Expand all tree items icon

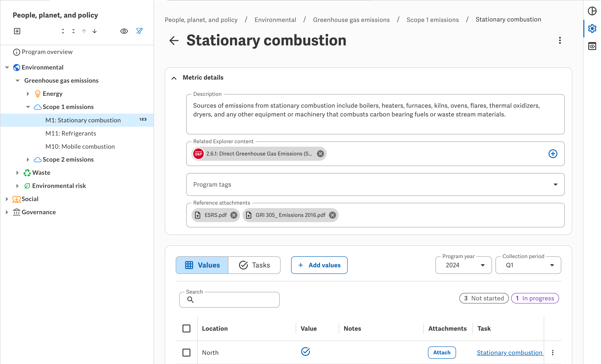click(63, 31)
